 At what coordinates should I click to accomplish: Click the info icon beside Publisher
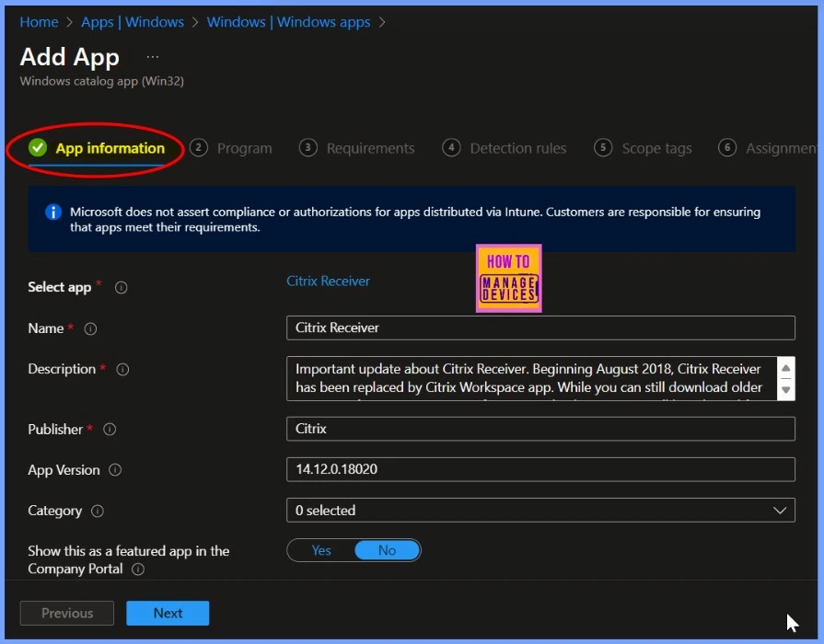tap(110, 429)
